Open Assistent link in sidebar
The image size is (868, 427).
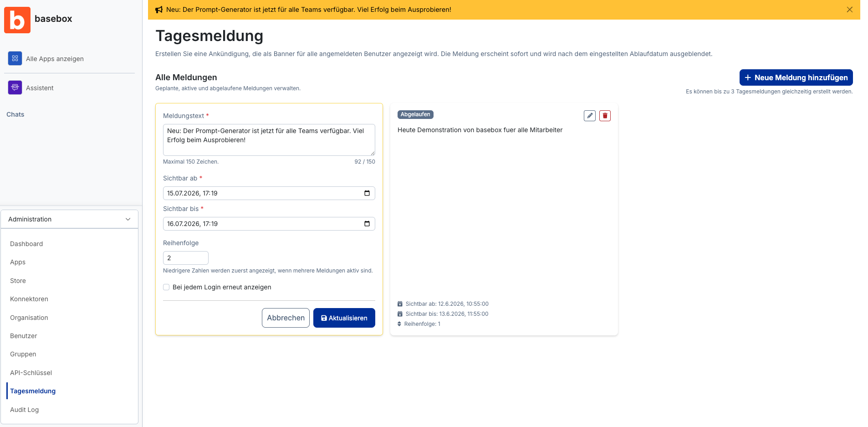point(40,88)
